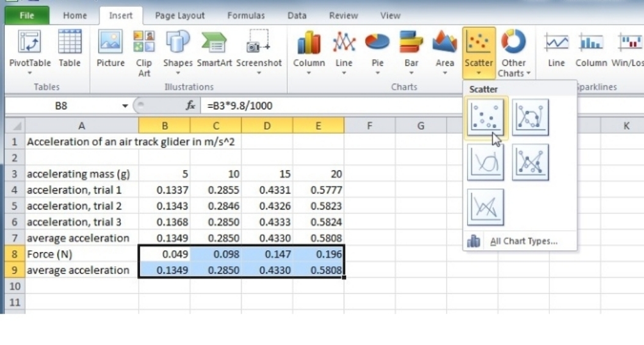Select cell with value 0.2846
The image size is (644, 345).
pyautogui.click(x=215, y=206)
